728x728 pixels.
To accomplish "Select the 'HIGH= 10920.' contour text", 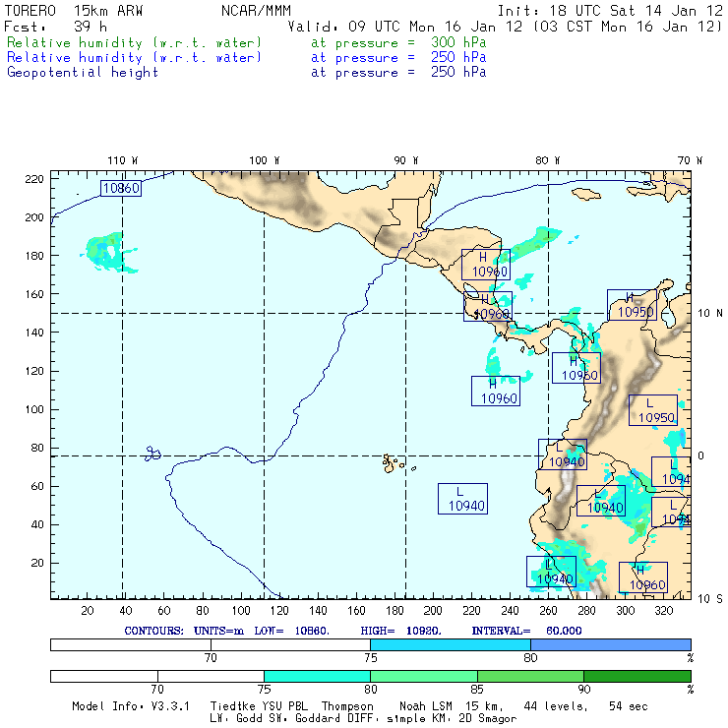I will pyautogui.click(x=400, y=631).
